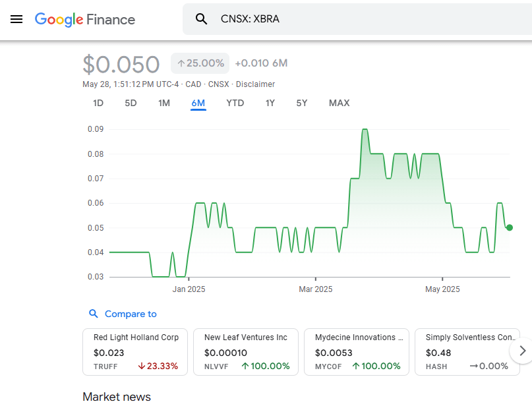This screenshot has width=532, height=410.
Task: Open the Mydecine Innovations stock card
Action: [357, 352]
